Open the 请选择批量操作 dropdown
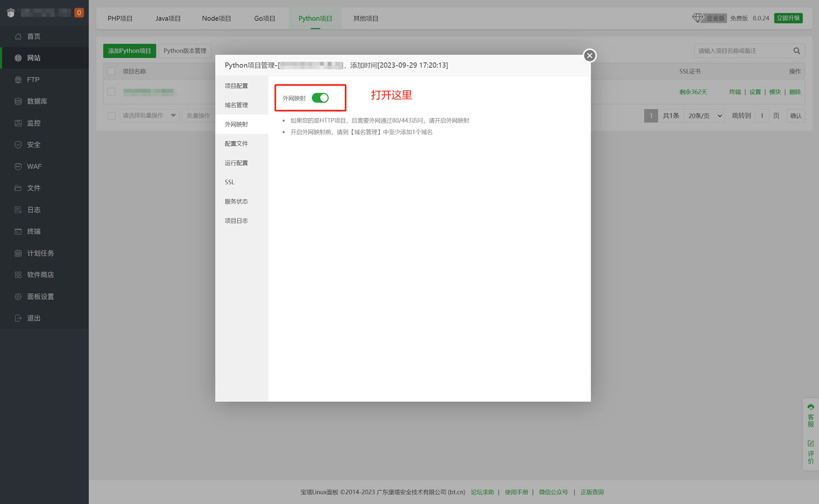This screenshot has width=819, height=504. [149, 115]
